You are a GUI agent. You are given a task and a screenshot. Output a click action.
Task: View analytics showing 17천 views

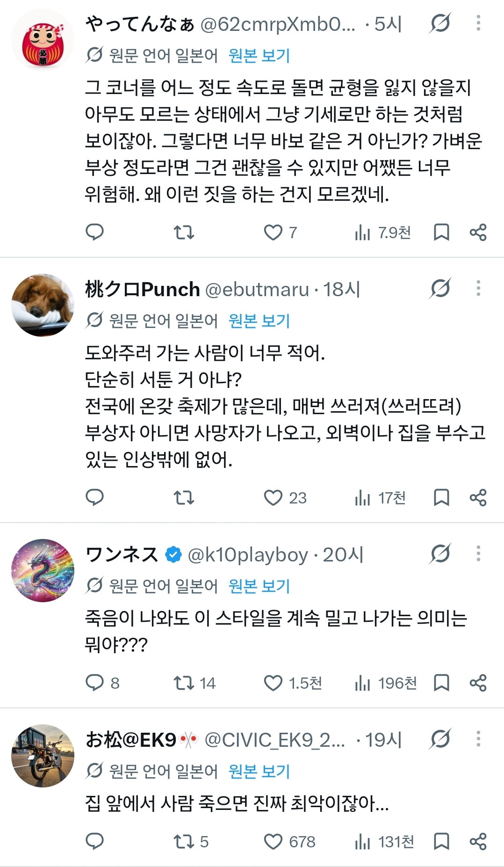pos(380,498)
